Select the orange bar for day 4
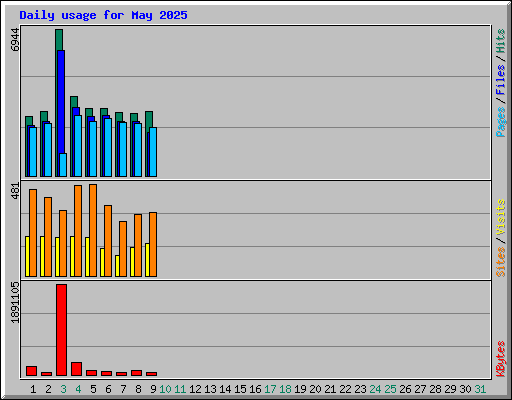The height and width of the screenshot is (400, 512). pyautogui.click(x=78, y=231)
